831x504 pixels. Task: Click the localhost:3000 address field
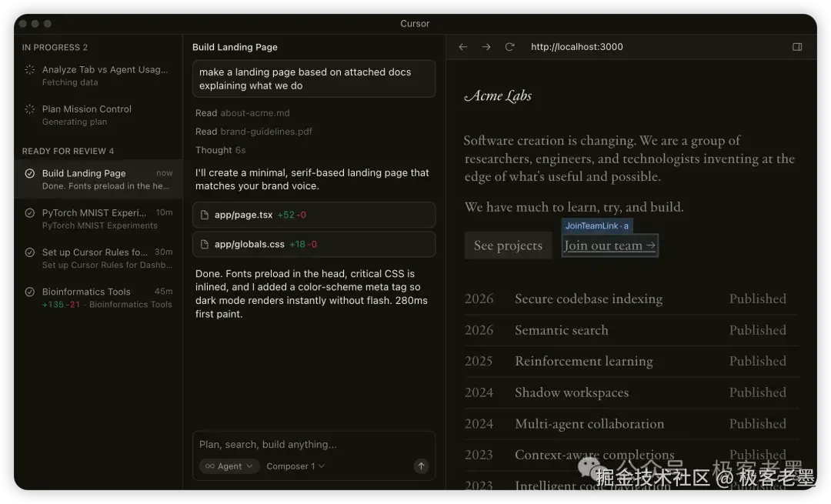click(576, 47)
